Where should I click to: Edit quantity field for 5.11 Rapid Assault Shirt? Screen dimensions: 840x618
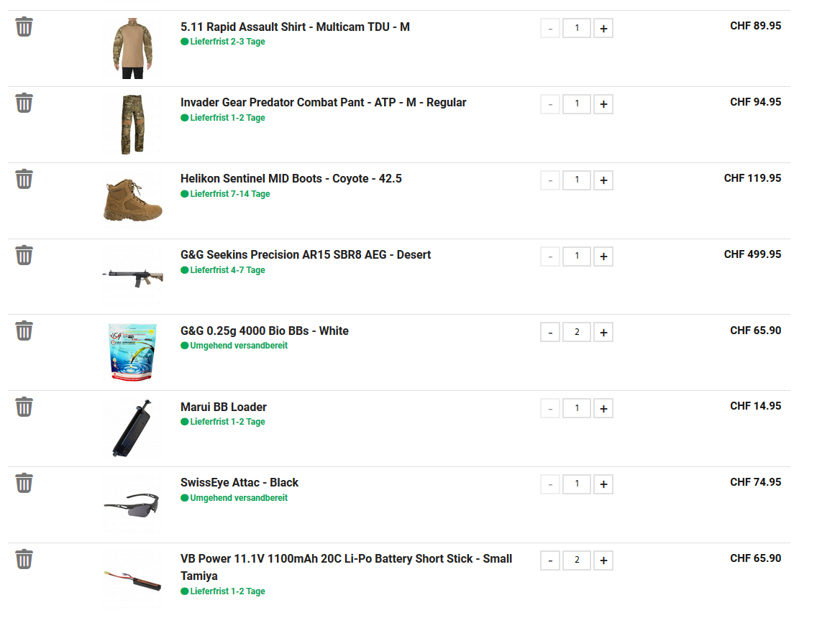pos(577,28)
